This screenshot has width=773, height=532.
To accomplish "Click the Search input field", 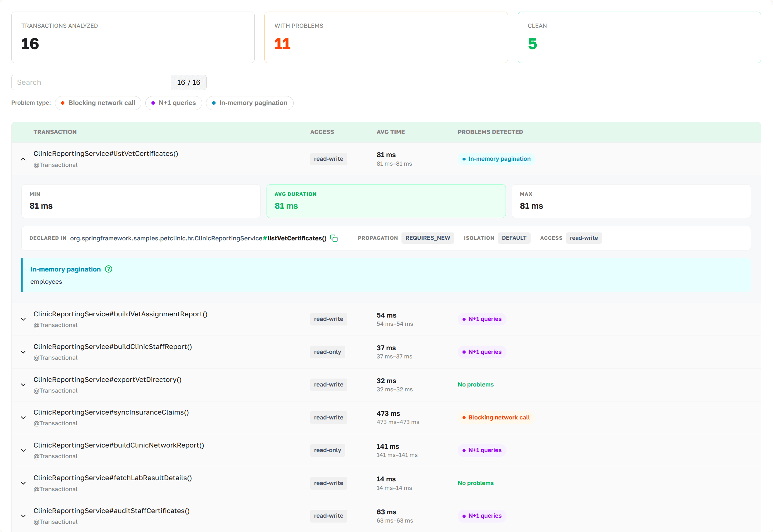I will 91,82.
